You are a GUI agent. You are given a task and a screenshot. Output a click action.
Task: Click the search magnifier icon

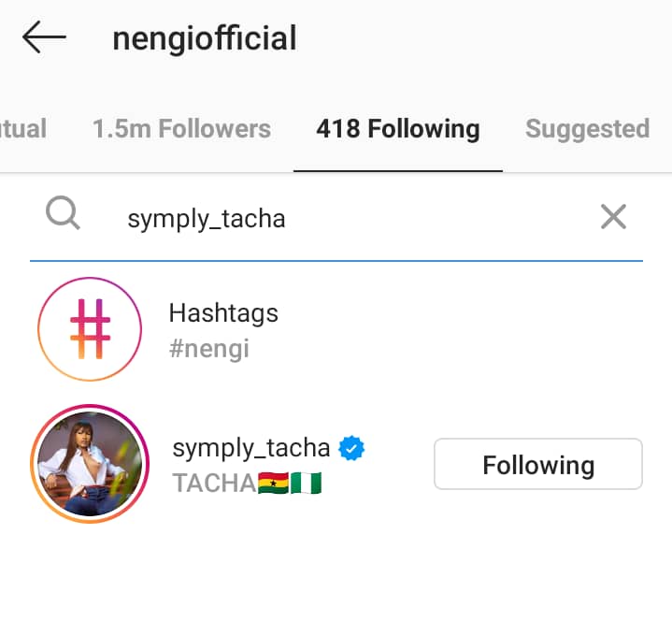click(x=63, y=215)
